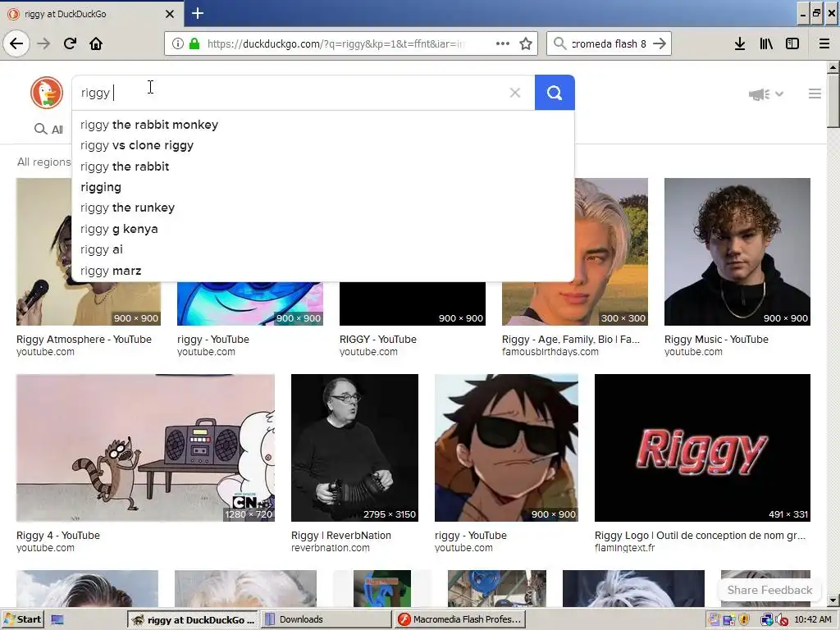Open page actions three-dot menu
This screenshot has height=630, width=840.
tap(503, 43)
